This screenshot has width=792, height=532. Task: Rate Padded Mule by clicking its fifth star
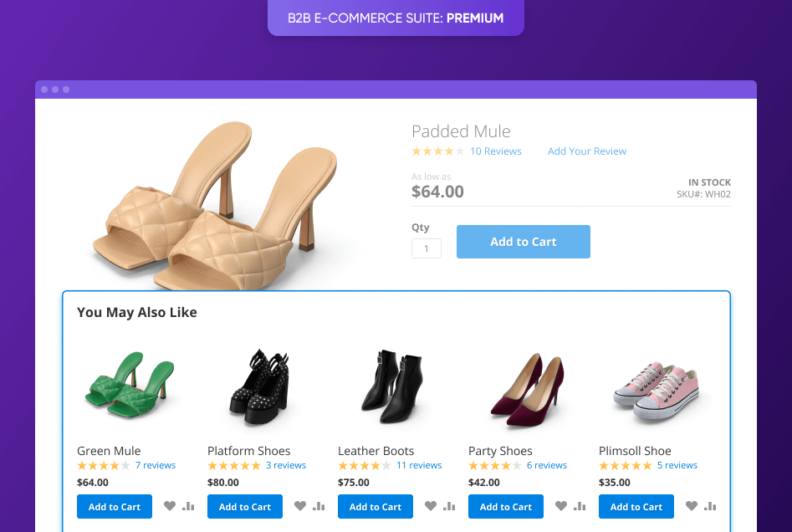pyautogui.click(x=459, y=151)
